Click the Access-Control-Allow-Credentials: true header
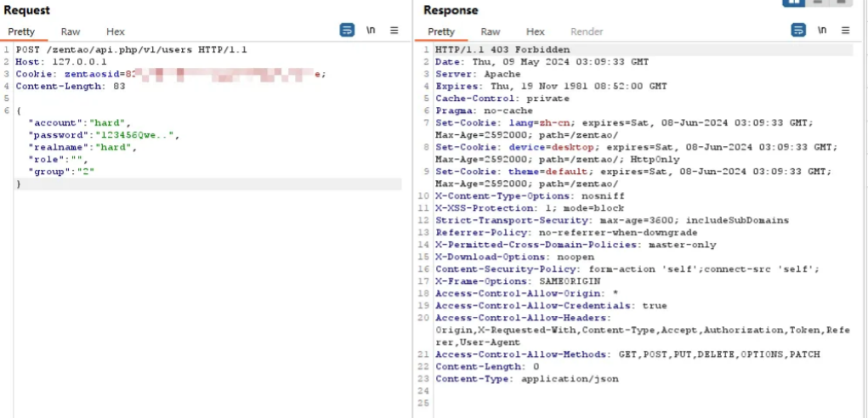 [x=552, y=305]
